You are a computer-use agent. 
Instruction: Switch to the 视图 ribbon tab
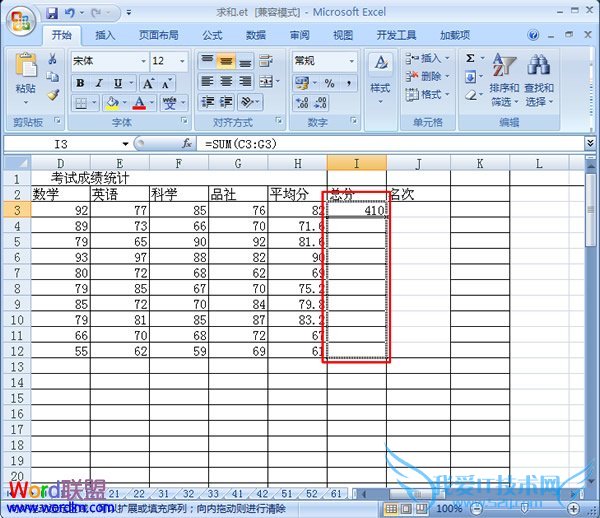(x=343, y=36)
